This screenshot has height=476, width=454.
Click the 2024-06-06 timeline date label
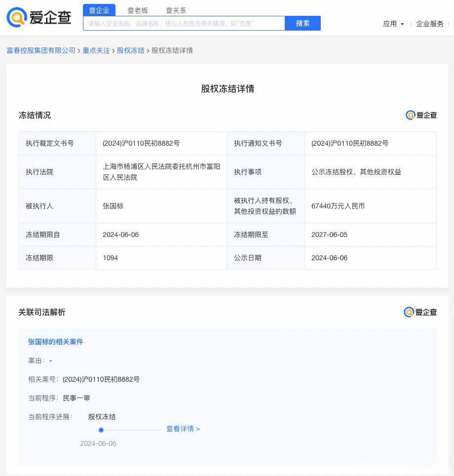98,443
